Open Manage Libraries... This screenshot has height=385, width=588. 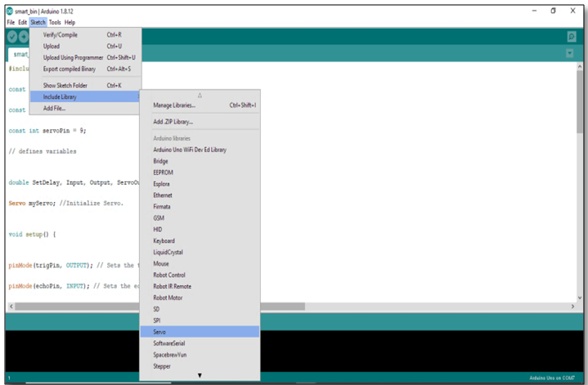point(200,105)
